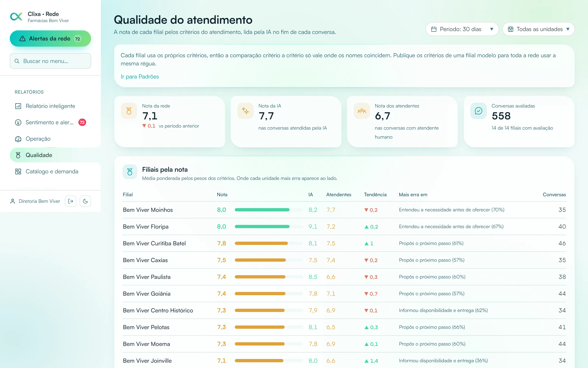Go to Operação in sidebar
588x368 pixels.
(50, 139)
